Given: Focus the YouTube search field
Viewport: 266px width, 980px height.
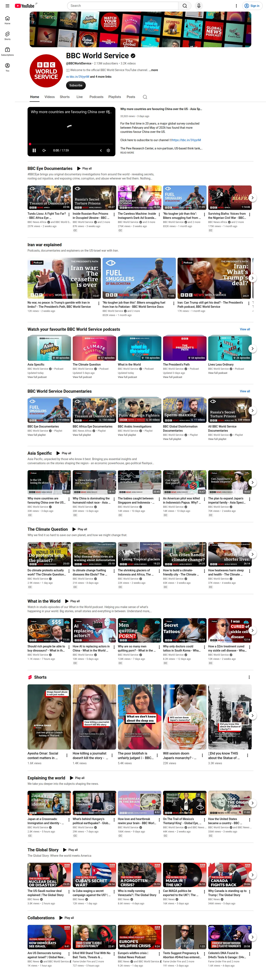Looking at the screenshot, I should point(123,6).
